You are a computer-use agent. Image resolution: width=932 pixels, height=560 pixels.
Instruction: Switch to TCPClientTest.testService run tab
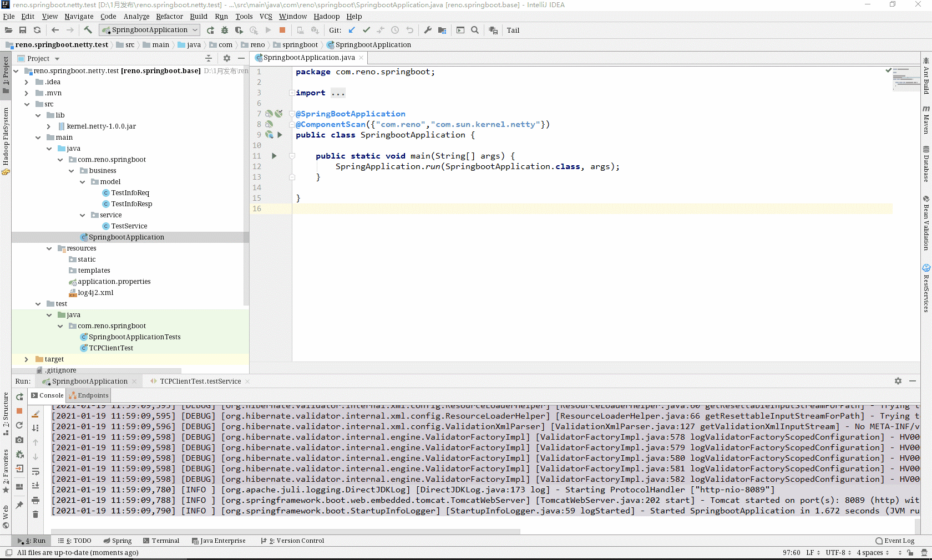(x=200, y=381)
